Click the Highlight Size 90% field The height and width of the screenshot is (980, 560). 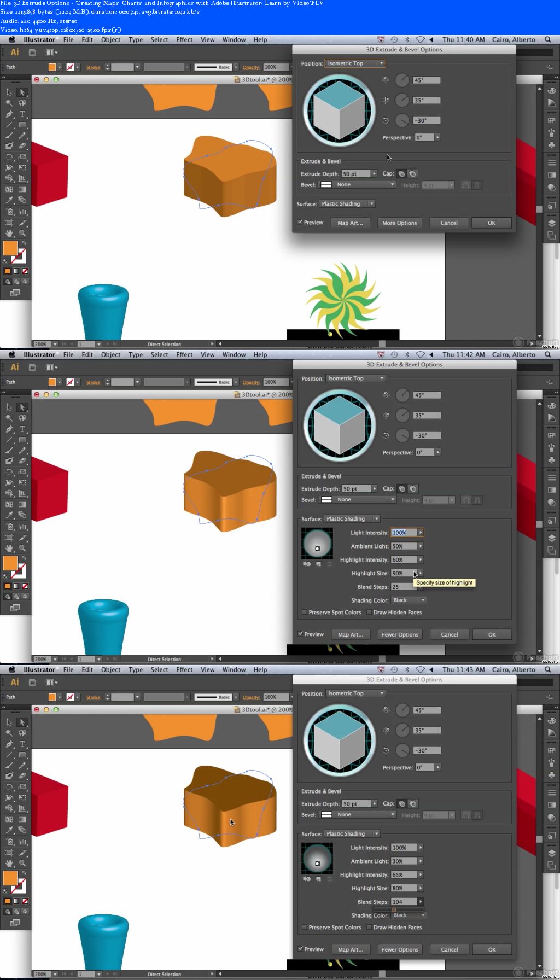pos(404,573)
